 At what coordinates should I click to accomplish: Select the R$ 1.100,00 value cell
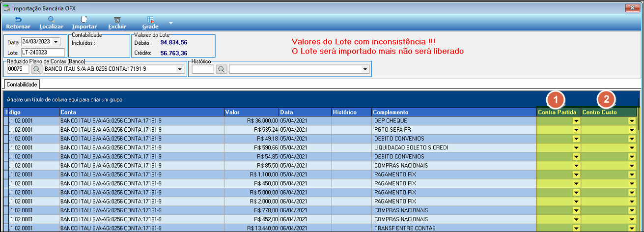[x=251, y=174]
